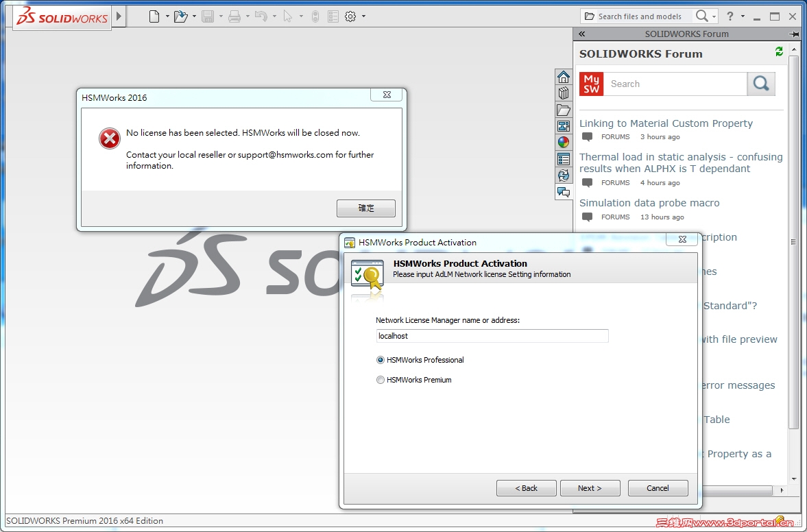Open Custom Properties task pane icon
The height and width of the screenshot is (532, 807).
(x=564, y=159)
